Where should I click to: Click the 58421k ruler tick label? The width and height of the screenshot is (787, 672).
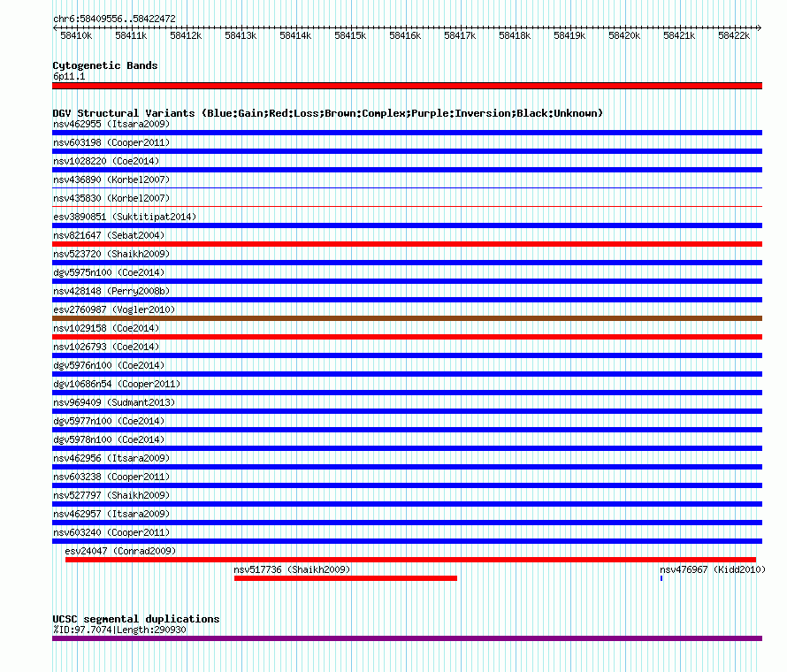click(x=679, y=35)
